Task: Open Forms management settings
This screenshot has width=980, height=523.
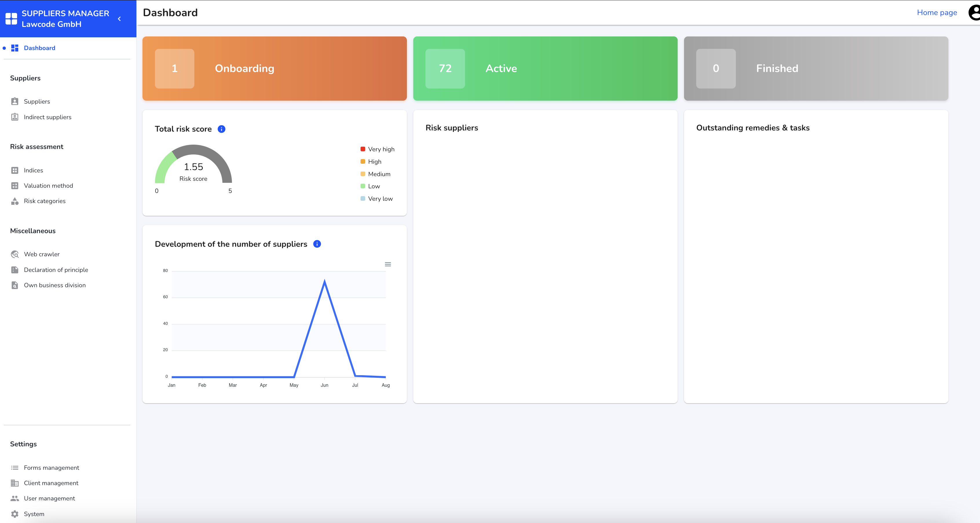Action: pos(51,467)
